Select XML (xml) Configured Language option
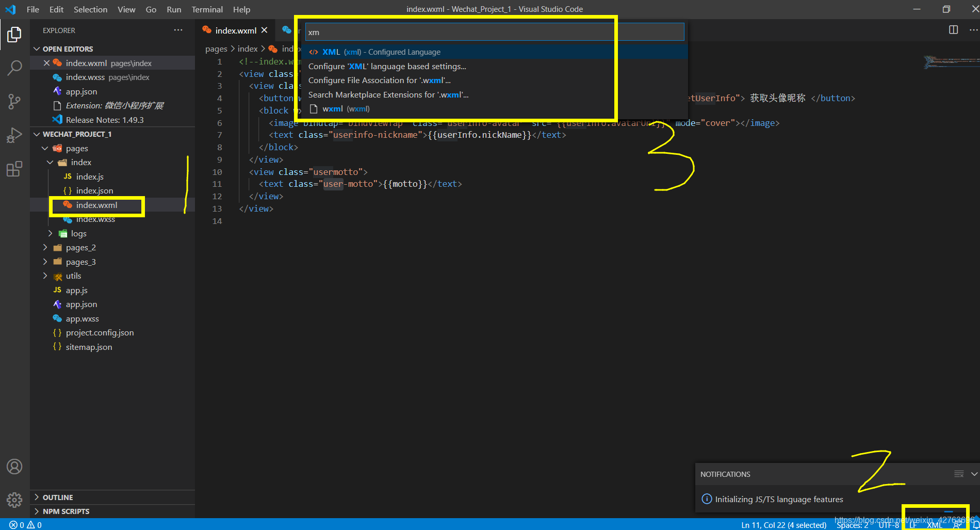980x530 pixels. 495,52
